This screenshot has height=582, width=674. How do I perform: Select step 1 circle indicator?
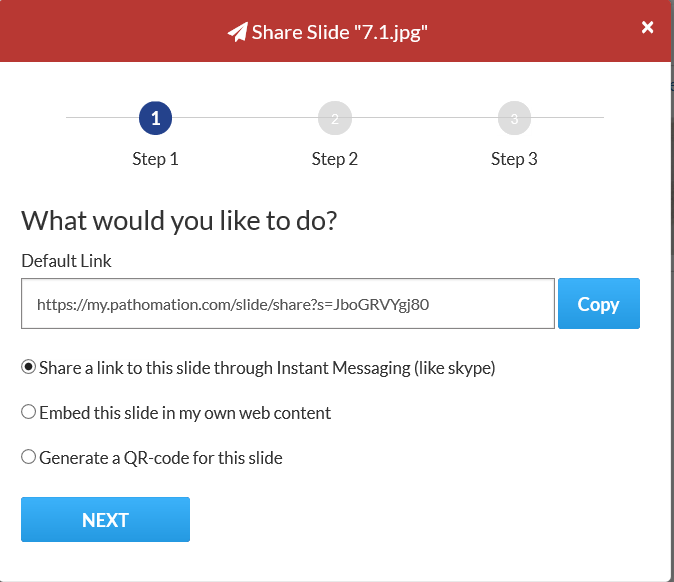[155, 119]
